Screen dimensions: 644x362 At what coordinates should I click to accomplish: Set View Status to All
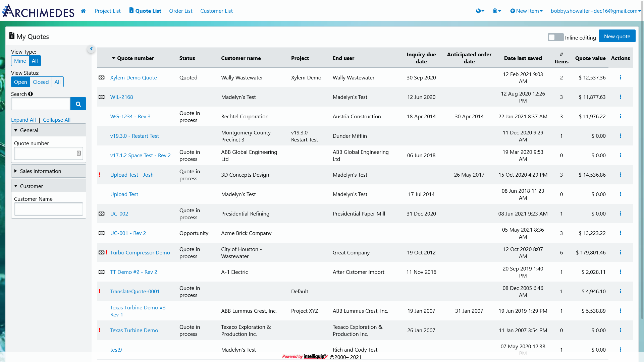click(58, 82)
